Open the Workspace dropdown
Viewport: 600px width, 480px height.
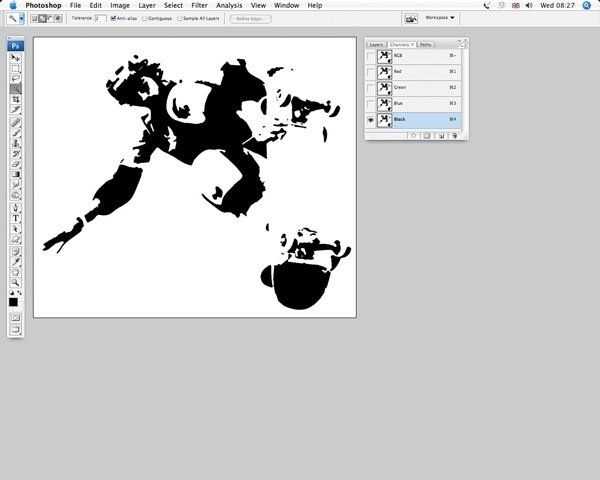point(439,18)
